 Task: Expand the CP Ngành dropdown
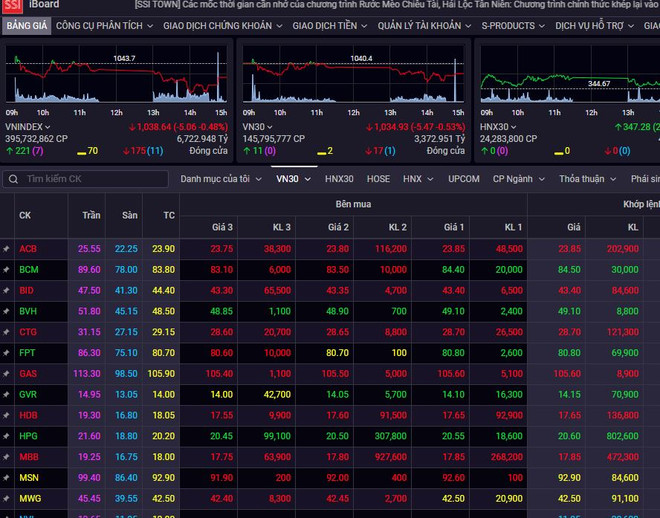(517, 179)
